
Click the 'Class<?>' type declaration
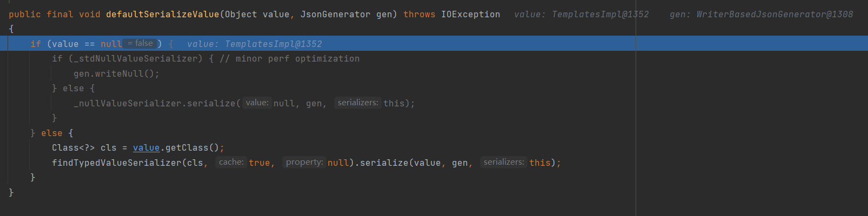73,148
